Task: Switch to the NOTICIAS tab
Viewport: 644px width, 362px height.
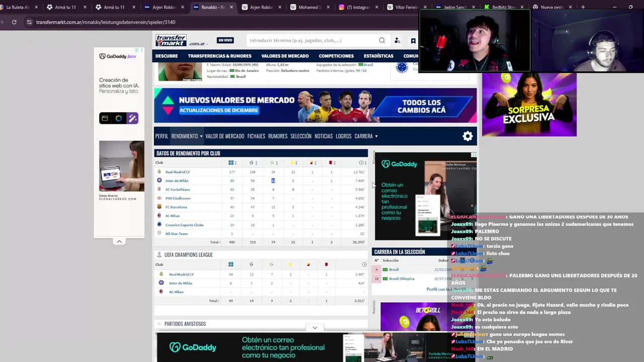Action: coord(324,136)
